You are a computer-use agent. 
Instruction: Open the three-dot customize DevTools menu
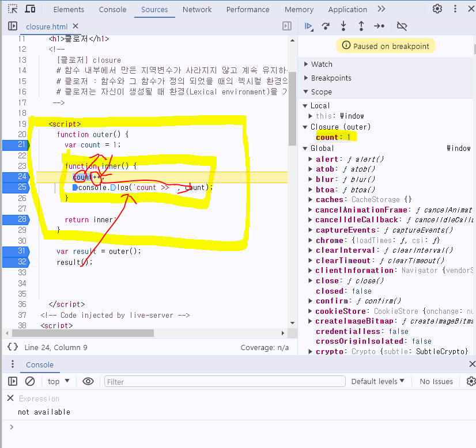point(455,9)
